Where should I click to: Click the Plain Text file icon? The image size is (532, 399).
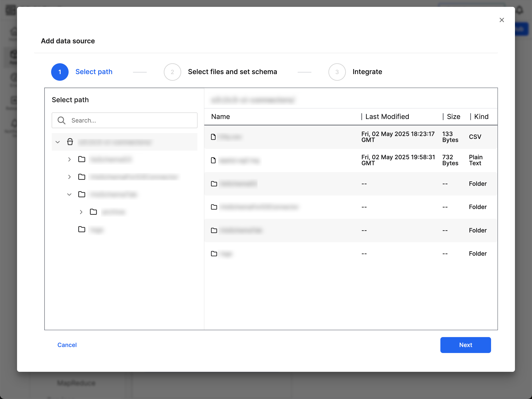[213, 160]
